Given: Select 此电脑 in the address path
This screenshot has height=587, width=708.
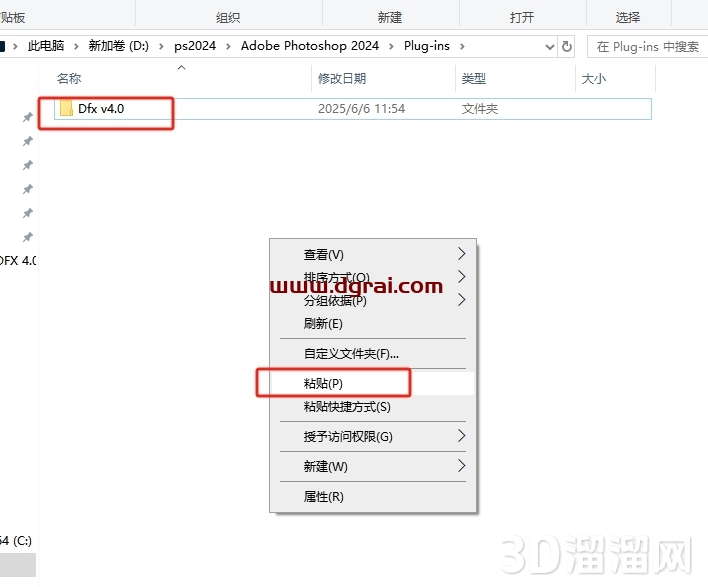Looking at the screenshot, I should click(x=46, y=46).
